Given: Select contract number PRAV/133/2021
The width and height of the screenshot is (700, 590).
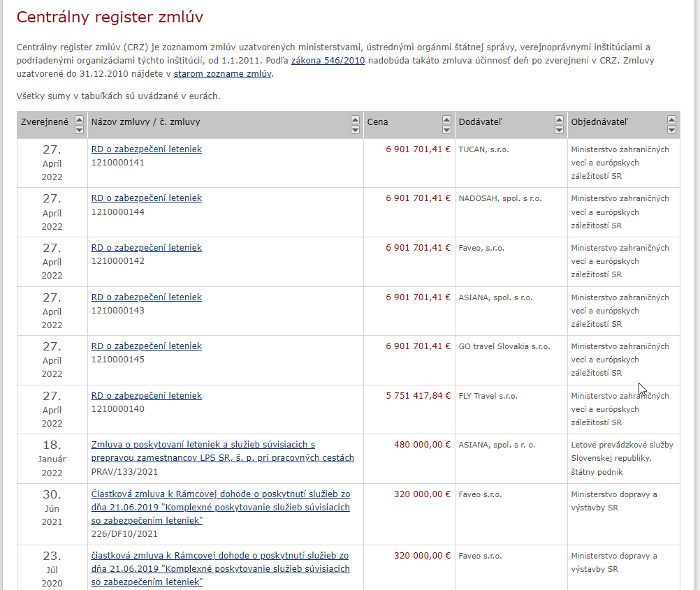Looking at the screenshot, I should [124, 472].
